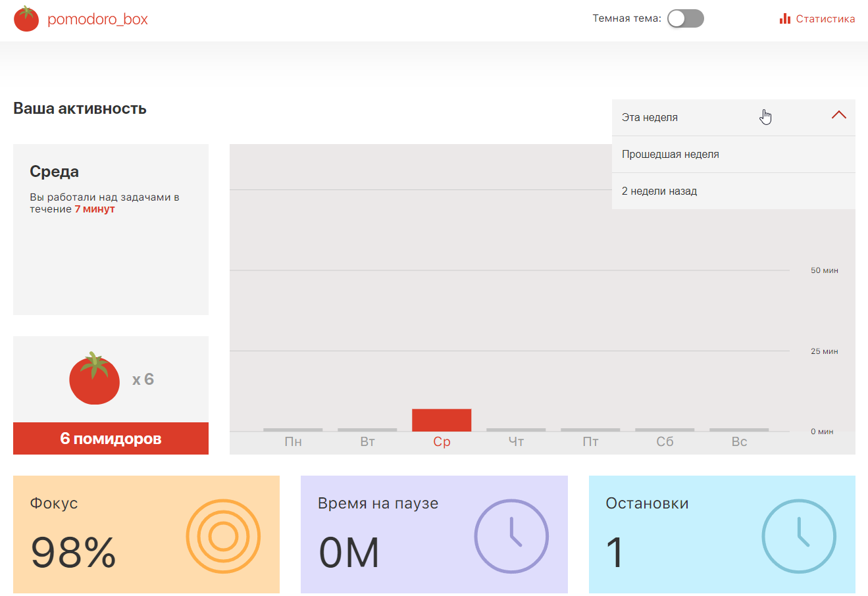Click the red bars icon beside Статистика

[x=785, y=18]
